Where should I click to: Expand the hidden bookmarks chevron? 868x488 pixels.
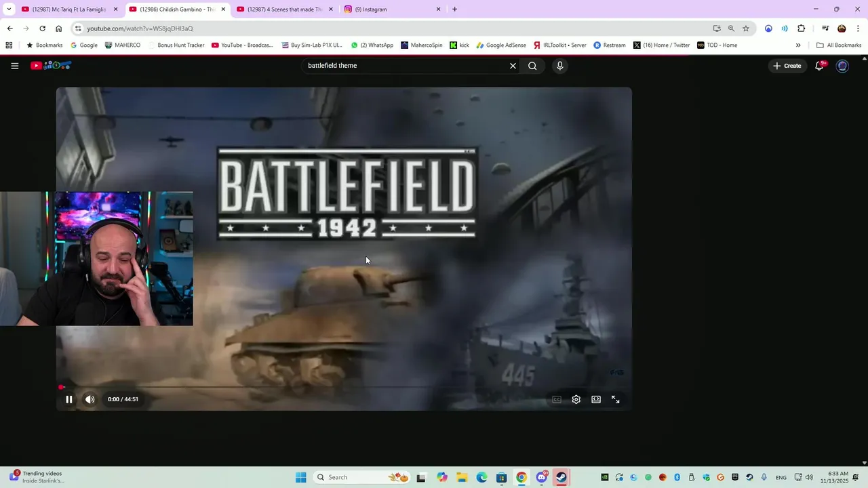(798, 45)
